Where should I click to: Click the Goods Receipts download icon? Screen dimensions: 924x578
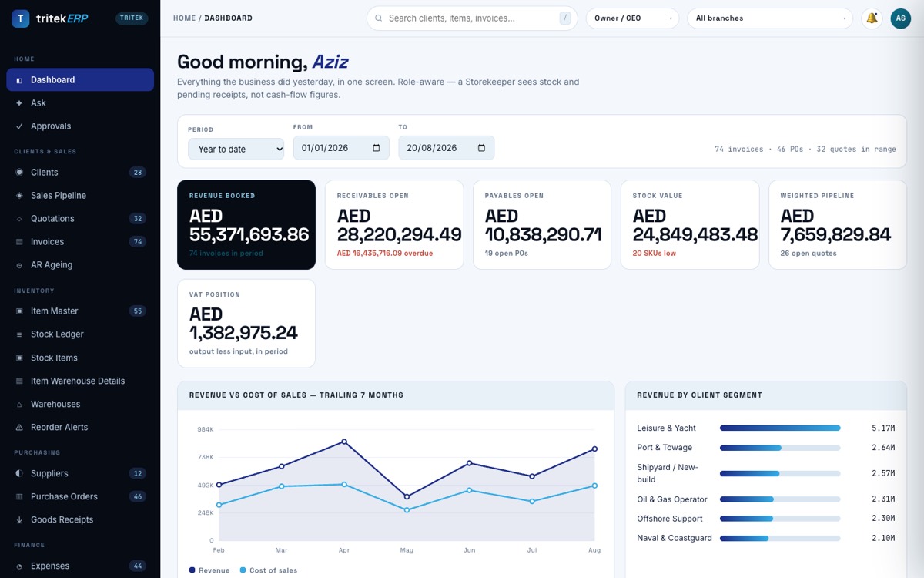click(x=19, y=520)
